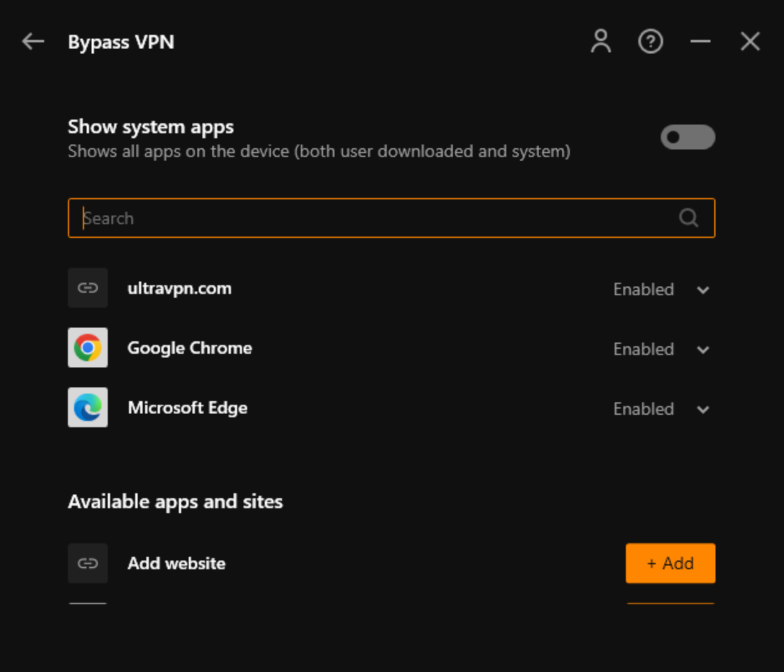Click the Show system apps label
784x672 pixels.
coord(151,127)
